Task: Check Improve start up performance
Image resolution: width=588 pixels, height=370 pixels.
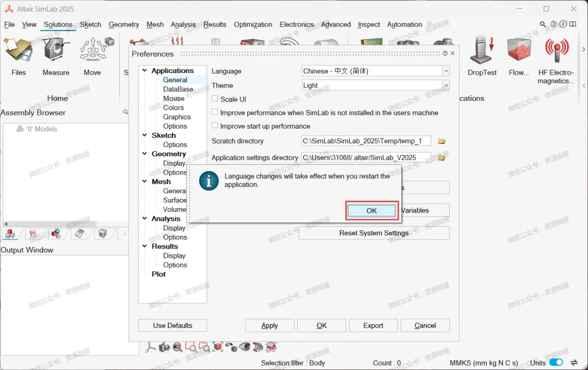Action: coord(215,125)
